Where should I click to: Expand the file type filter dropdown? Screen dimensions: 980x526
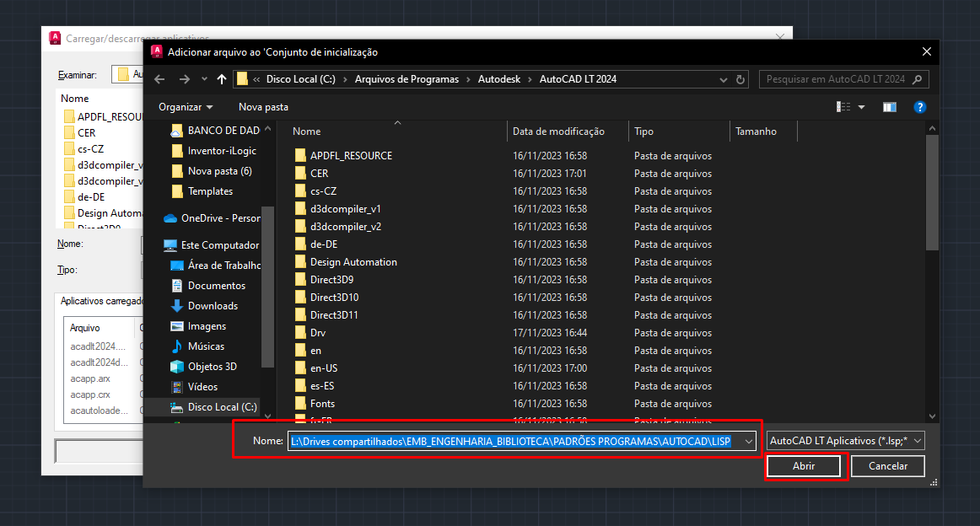[846, 441]
